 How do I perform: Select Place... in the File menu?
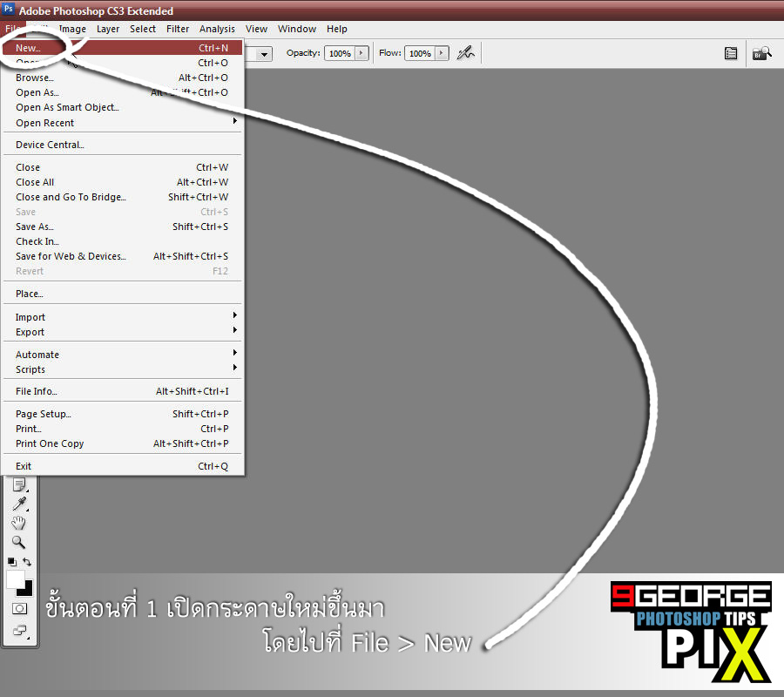point(123,294)
